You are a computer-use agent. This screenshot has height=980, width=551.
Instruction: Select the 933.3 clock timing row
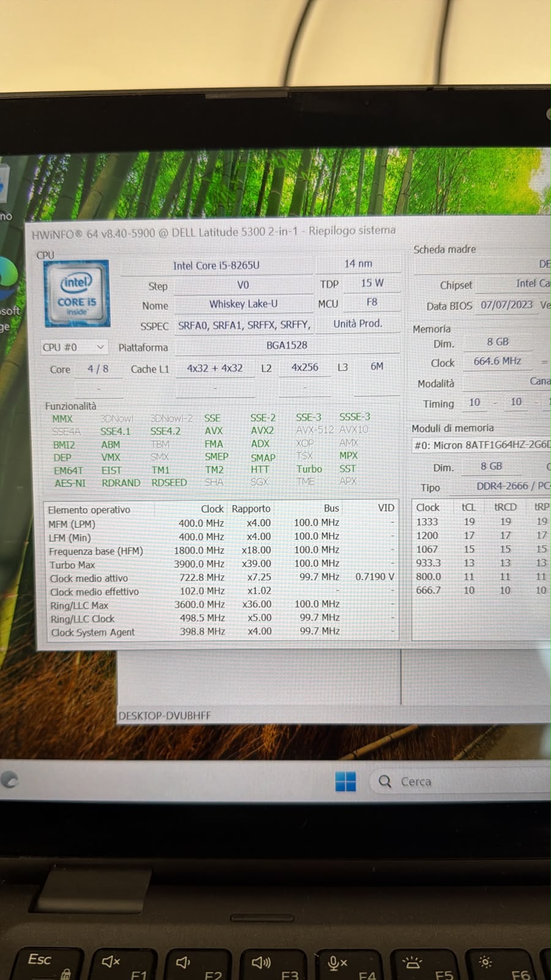click(x=482, y=562)
